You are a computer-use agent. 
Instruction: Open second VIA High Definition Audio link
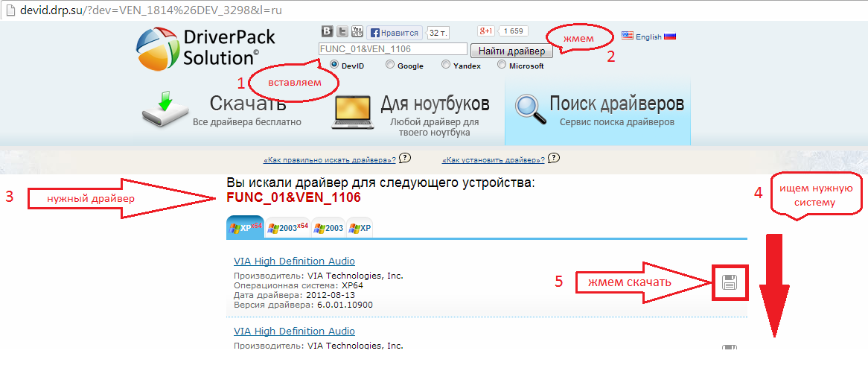click(x=295, y=331)
